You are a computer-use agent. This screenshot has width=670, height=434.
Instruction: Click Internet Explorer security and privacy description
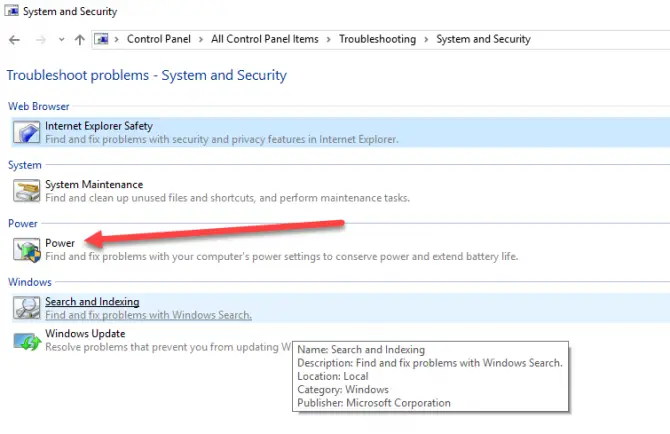click(x=222, y=140)
